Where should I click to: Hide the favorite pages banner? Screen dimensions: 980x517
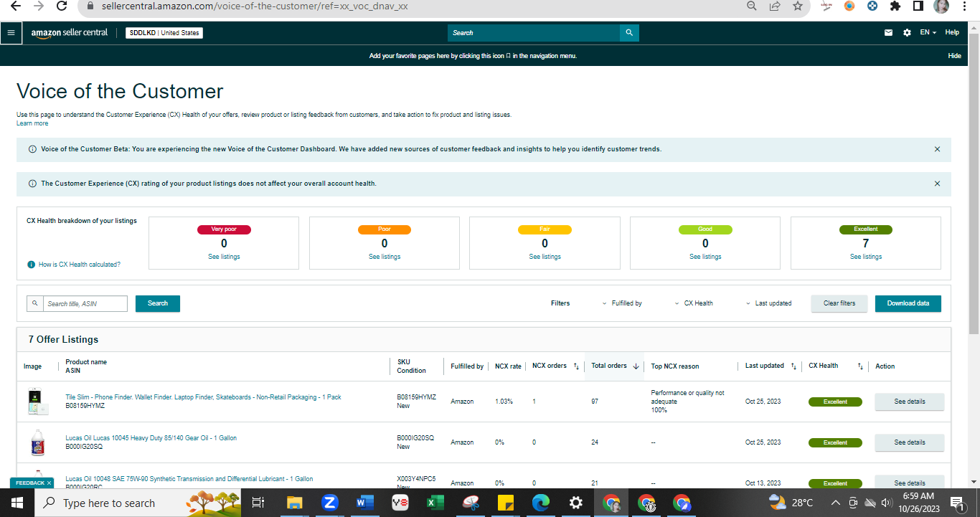click(x=954, y=56)
